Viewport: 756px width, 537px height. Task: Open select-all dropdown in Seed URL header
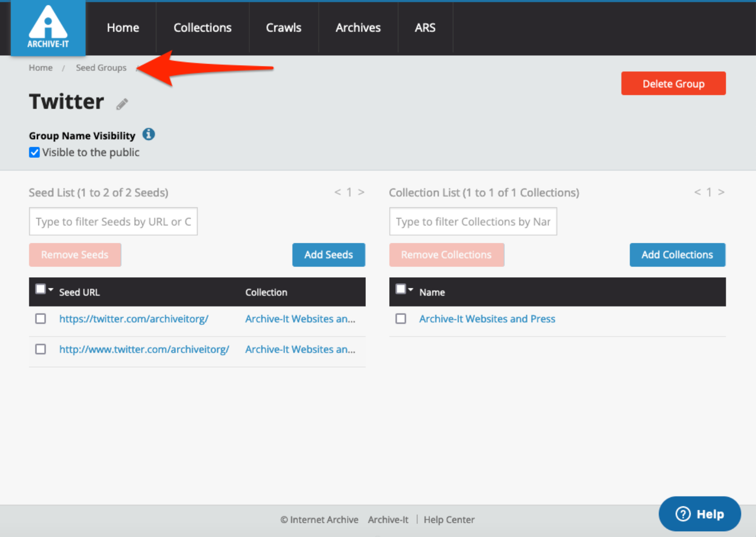51,290
